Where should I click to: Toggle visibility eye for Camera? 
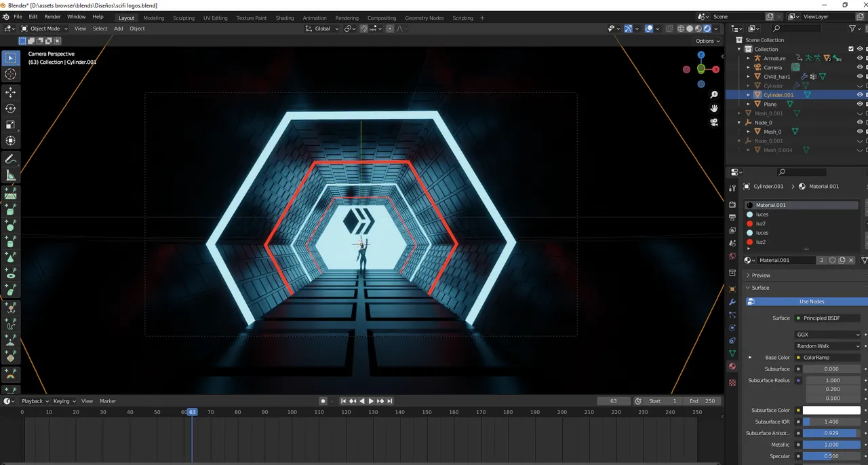(860, 67)
